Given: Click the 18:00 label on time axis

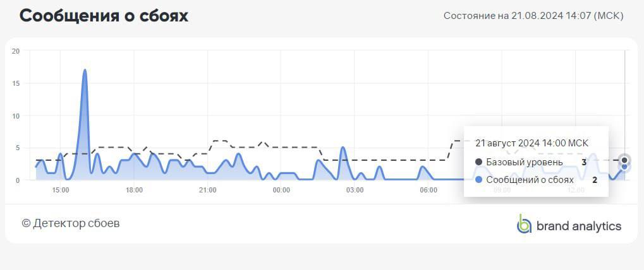Looking at the screenshot, I should 134,190.
